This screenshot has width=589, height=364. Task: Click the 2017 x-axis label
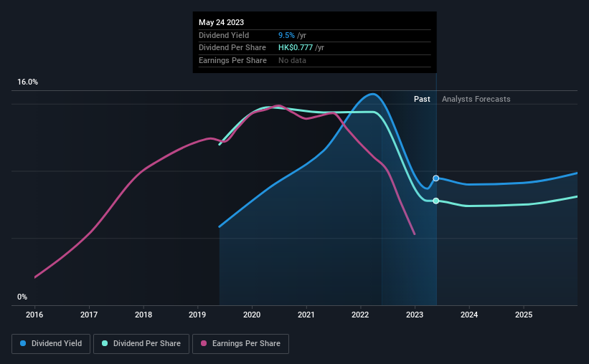89,315
